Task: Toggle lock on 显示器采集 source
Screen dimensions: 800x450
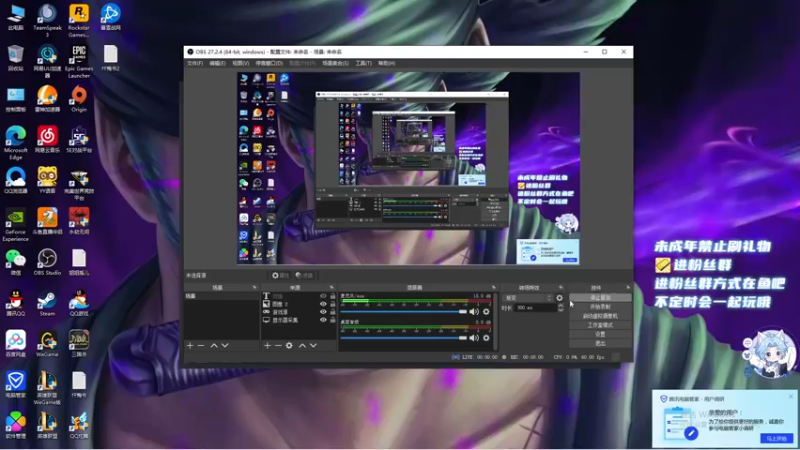Action: point(333,320)
